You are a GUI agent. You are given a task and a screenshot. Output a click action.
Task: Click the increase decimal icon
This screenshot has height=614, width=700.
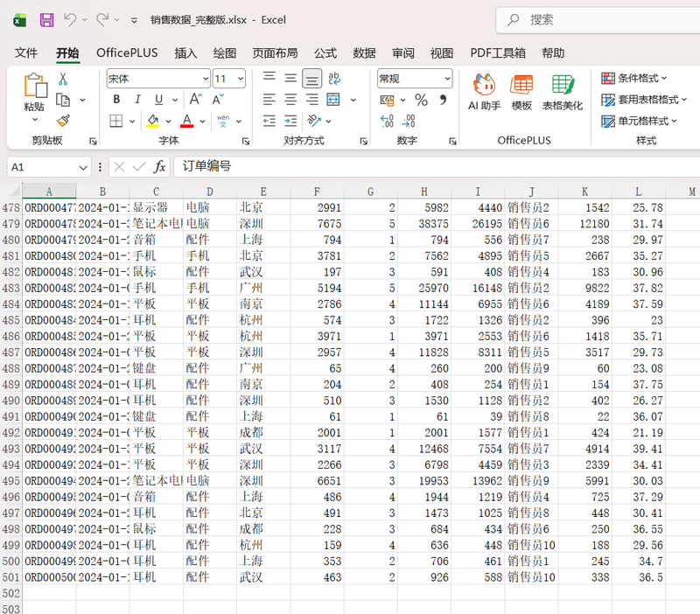click(x=387, y=121)
